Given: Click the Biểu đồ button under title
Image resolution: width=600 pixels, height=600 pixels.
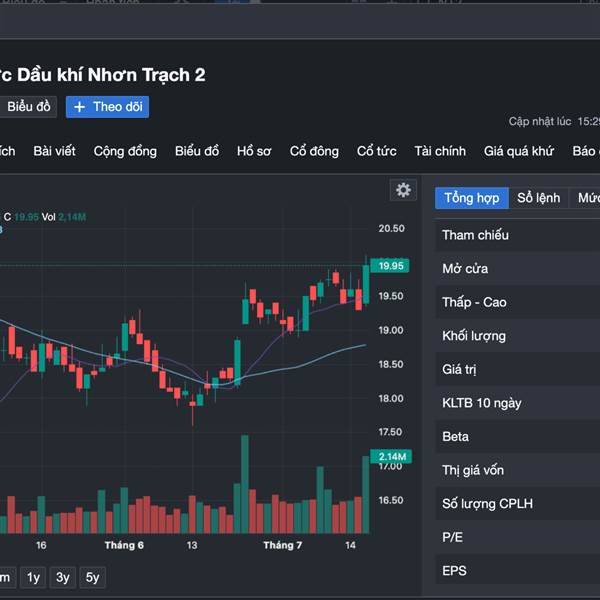Looking at the screenshot, I should 28,107.
